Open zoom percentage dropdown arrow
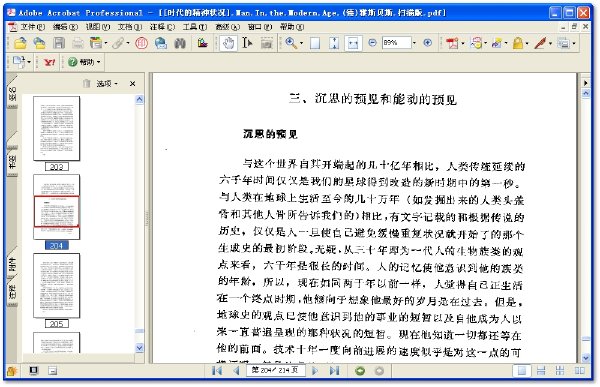The image size is (600, 387). point(414,43)
